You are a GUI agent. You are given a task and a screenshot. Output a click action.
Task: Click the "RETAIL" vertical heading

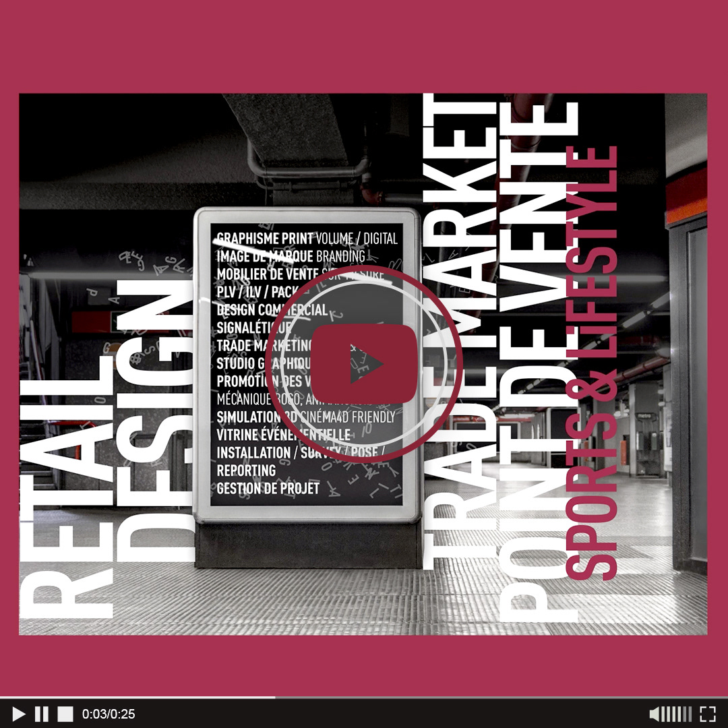coord(67,487)
